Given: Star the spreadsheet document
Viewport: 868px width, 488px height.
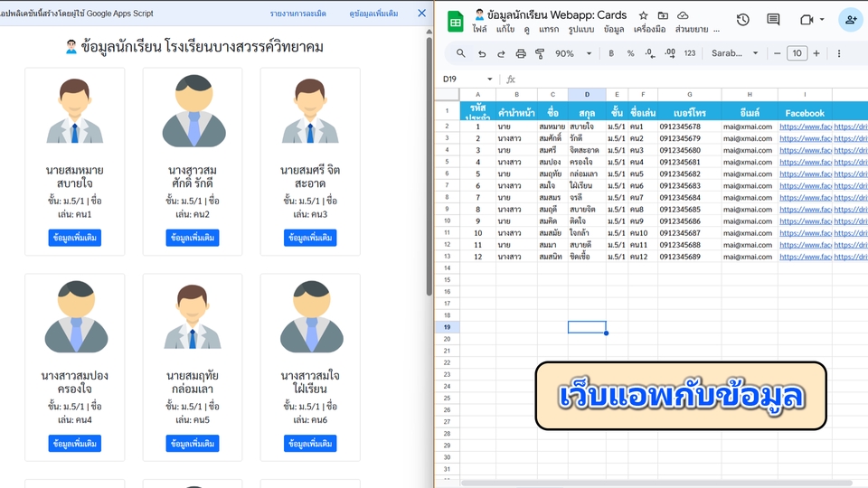Looking at the screenshot, I should tap(643, 15).
